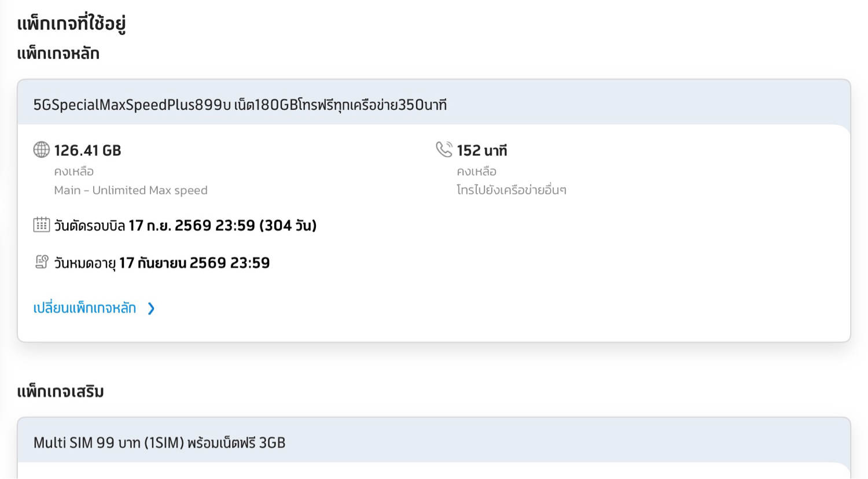
Task: Click the (304 วัน) days remaining text
Action: (x=288, y=226)
